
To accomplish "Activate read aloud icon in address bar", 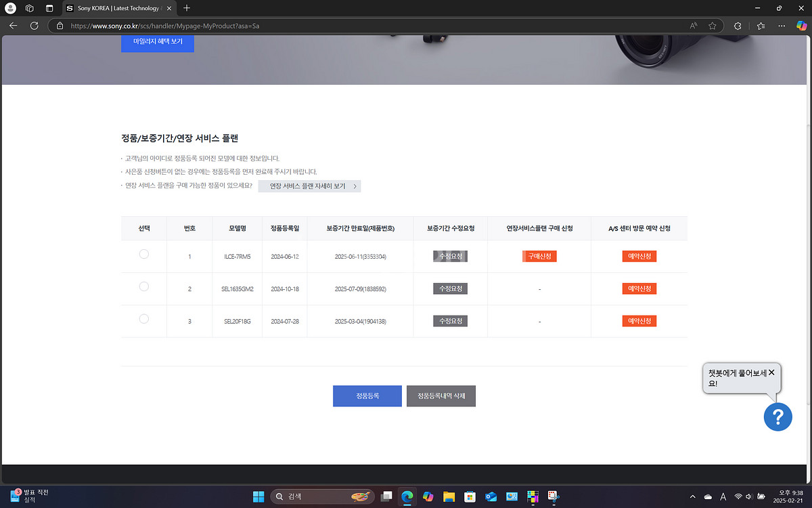I will pos(694,26).
